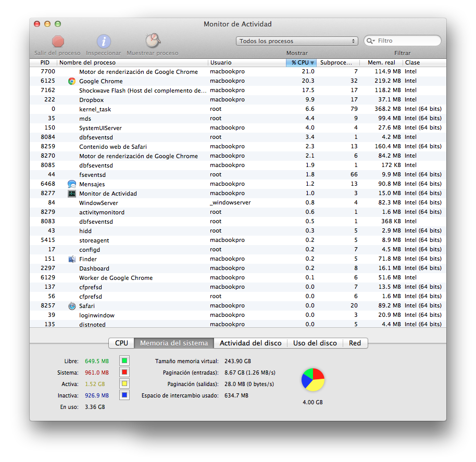Sort by Nombre del proceso header
The image size is (476, 462).
tap(132, 62)
